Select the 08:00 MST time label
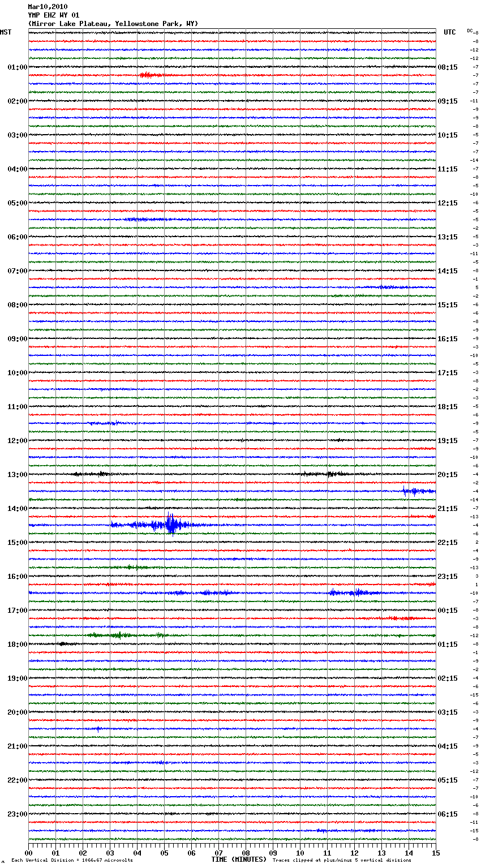This screenshot has height=868, width=481. [18, 305]
